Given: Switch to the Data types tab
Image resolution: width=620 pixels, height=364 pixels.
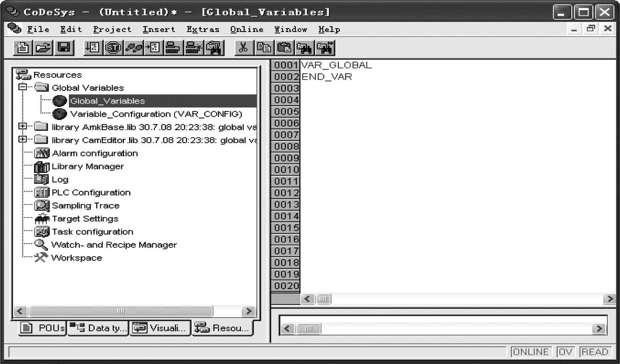Looking at the screenshot, I should pos(98,328).
